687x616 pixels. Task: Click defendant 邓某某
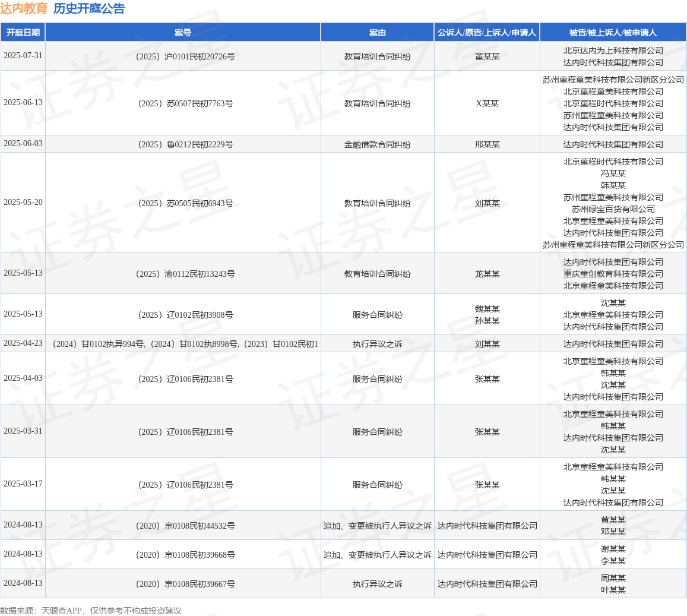tap(613, 532)
